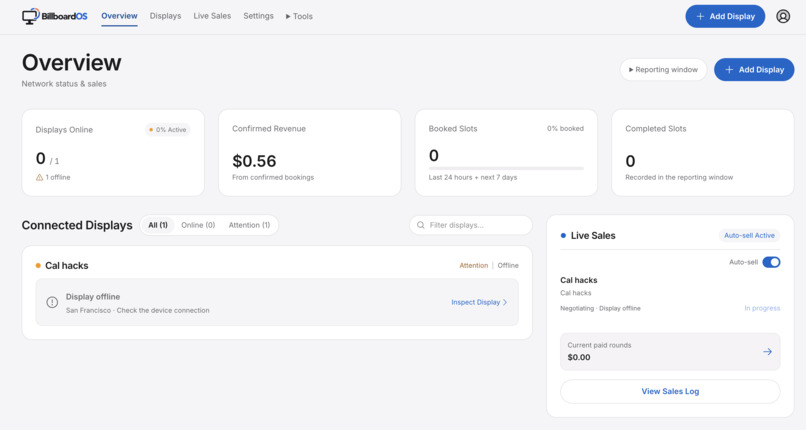The height and width of the screenshot is (430, 806).
Task: Click the bold Cal hacks title under Live Sales
Action: click(x=579, y=280)
